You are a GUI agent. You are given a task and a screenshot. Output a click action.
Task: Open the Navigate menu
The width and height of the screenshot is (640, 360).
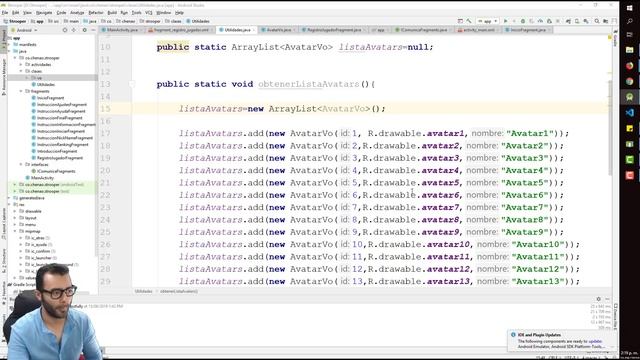44,13
